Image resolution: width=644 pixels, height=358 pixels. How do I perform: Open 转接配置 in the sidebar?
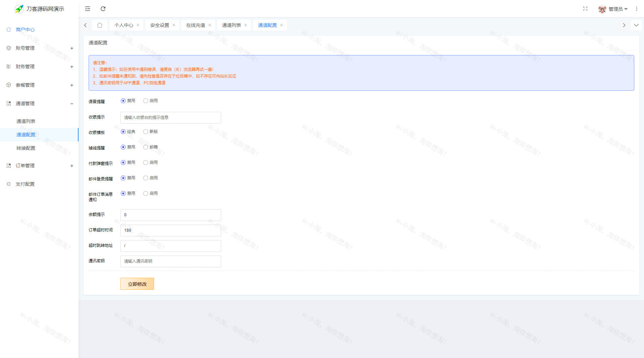click(x=26, y=148)
